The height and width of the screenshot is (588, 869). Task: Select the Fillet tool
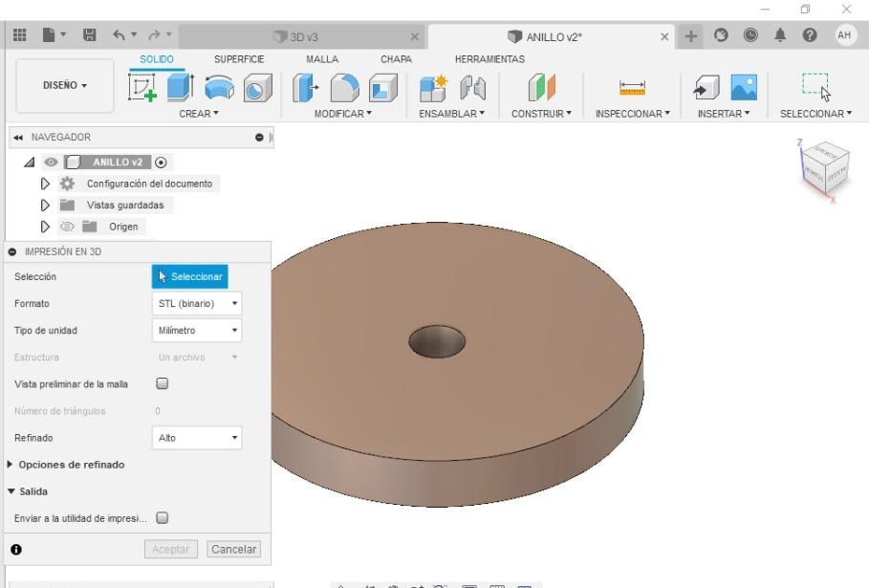344,88
